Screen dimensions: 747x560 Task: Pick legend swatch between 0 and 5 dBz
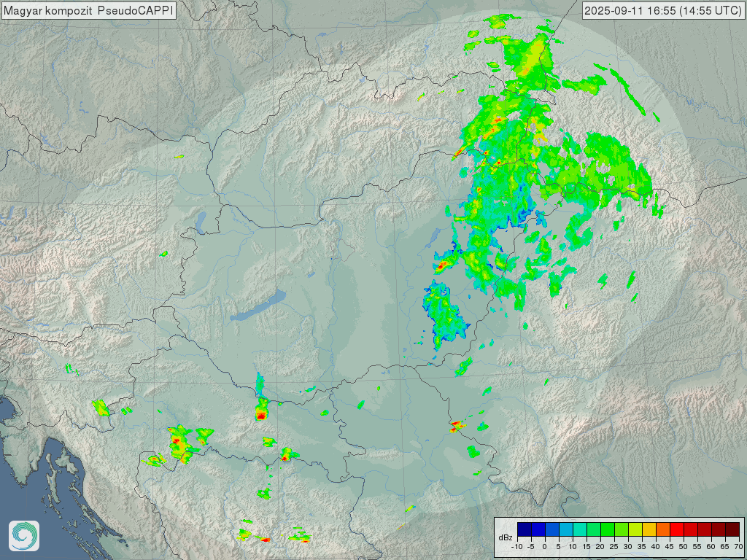[552, 529]
